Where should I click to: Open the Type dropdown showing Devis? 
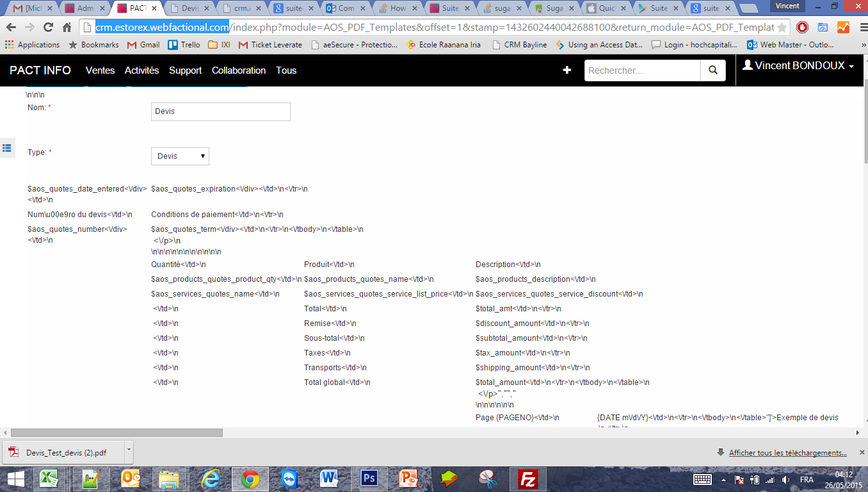tap(180, 156)
